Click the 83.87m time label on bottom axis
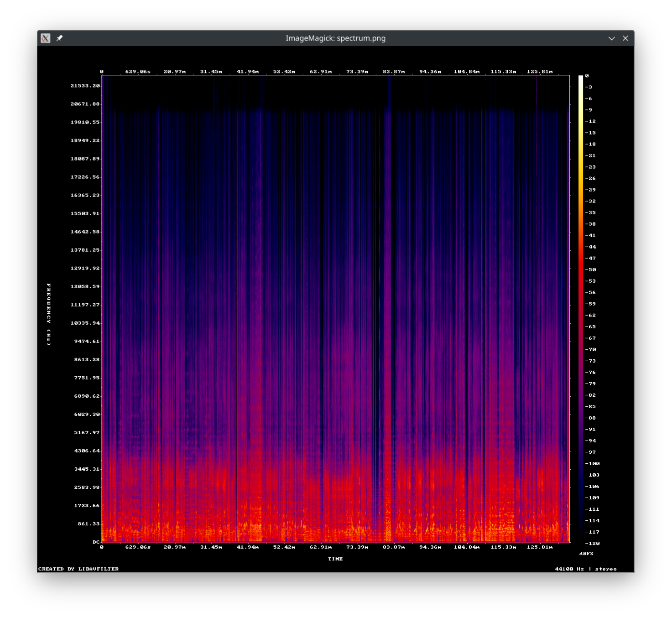Screen dimensions: 672x617 393,547
